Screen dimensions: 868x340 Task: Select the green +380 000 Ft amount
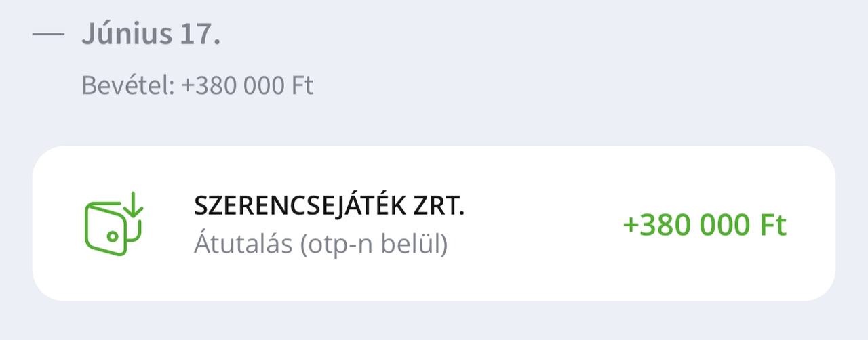point(704,225)
